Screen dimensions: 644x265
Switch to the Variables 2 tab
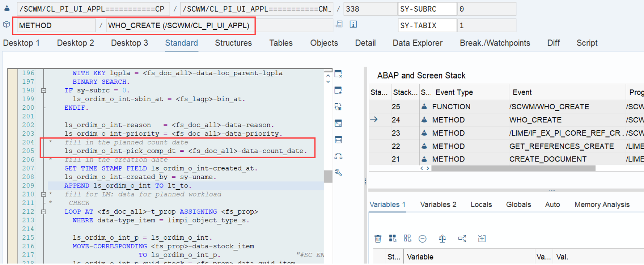pyautogui.click(x=438, y=205)
